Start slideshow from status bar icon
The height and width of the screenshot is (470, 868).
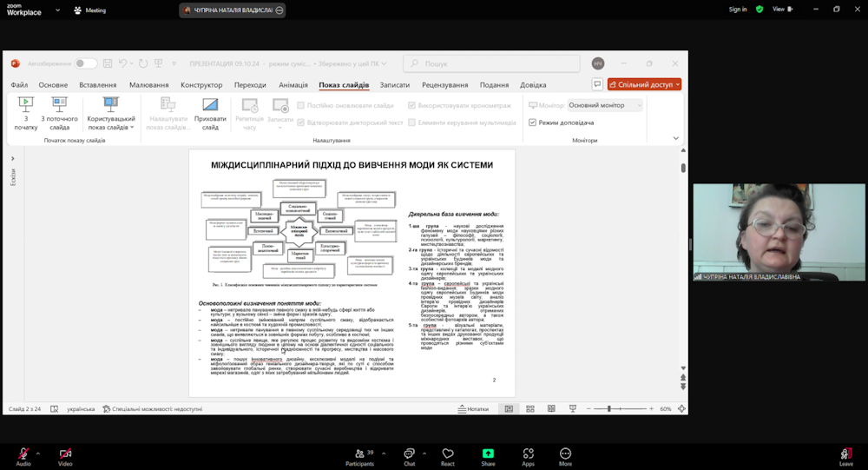click(x=572, y=409)
